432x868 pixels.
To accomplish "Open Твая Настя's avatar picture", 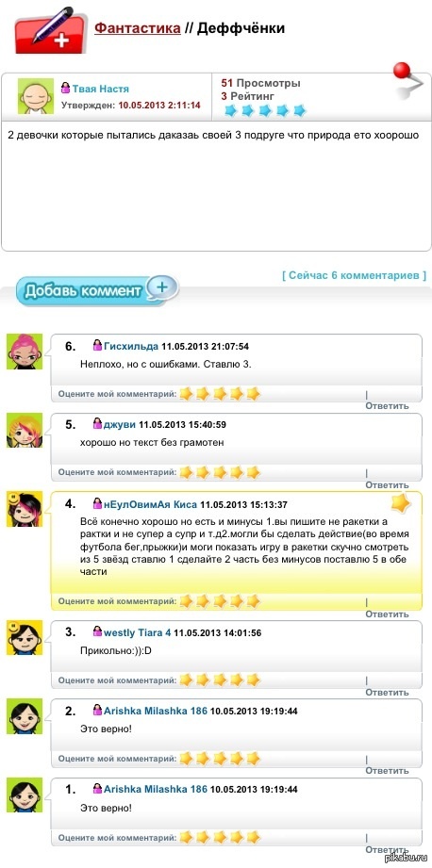I will [36, 96].
